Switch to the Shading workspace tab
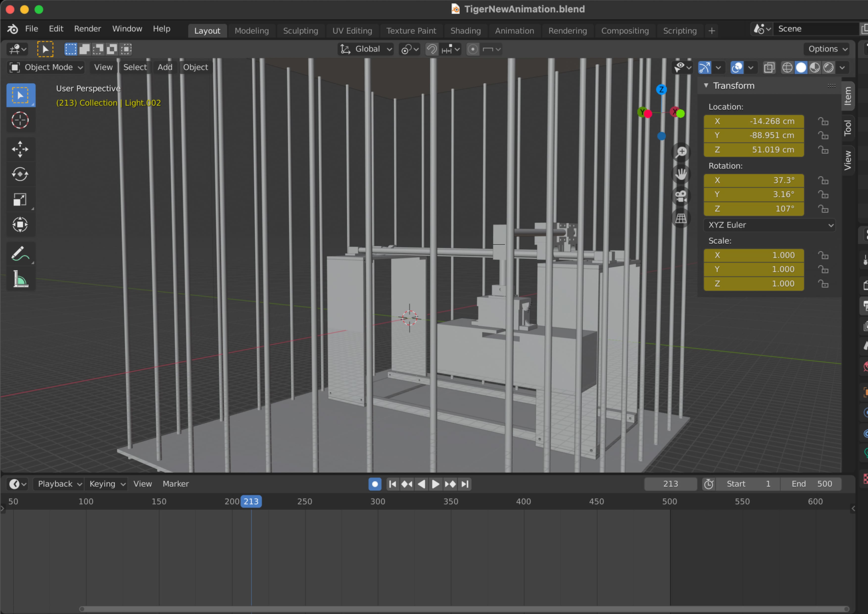The width and height of the screenshot is (868, 614). click(x=465, y=31)
